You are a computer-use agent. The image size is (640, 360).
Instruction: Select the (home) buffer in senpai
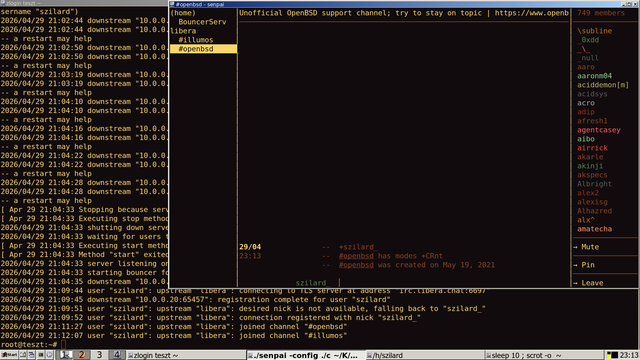point(183,13)
